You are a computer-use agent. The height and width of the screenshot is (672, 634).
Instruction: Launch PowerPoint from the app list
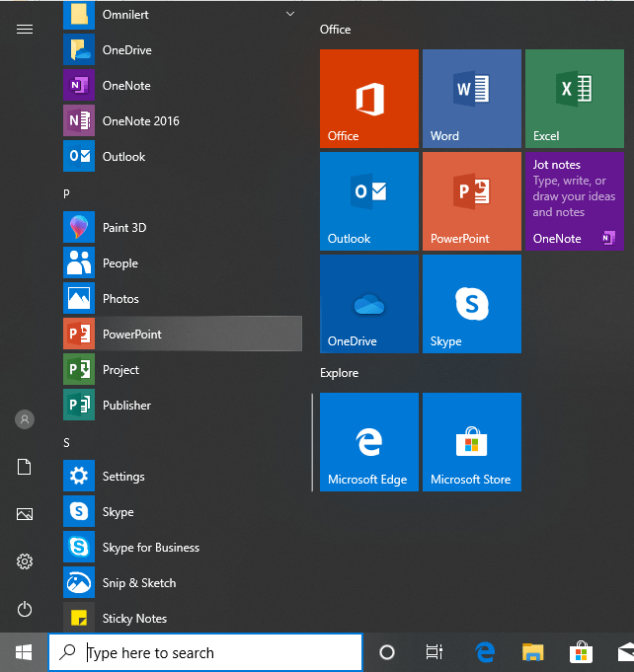click(x=183, y=334)
